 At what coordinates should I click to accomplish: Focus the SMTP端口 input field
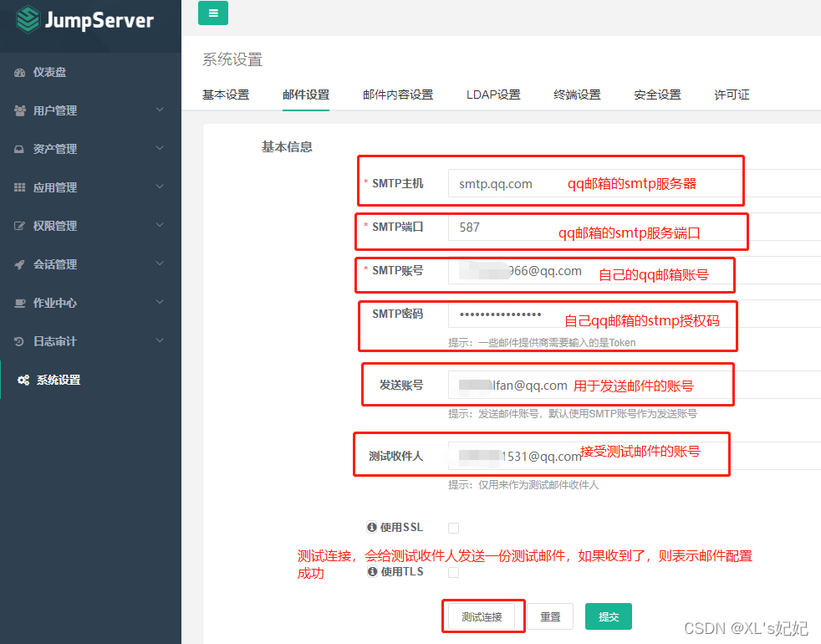(x=635, y=227)
